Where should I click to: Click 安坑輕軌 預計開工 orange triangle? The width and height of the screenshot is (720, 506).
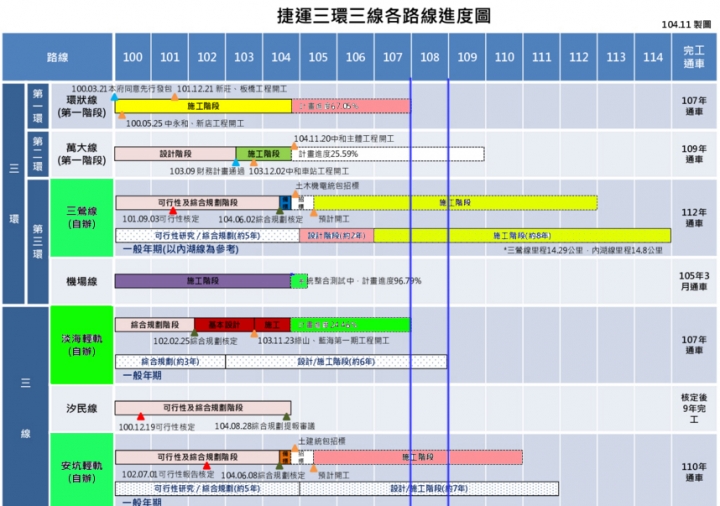click(x=313, y=468)
